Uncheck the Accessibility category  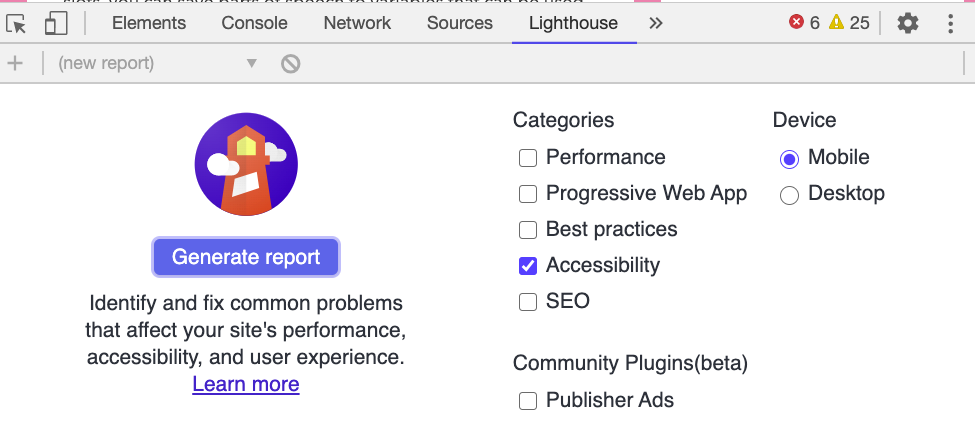(x=528, y=266)
